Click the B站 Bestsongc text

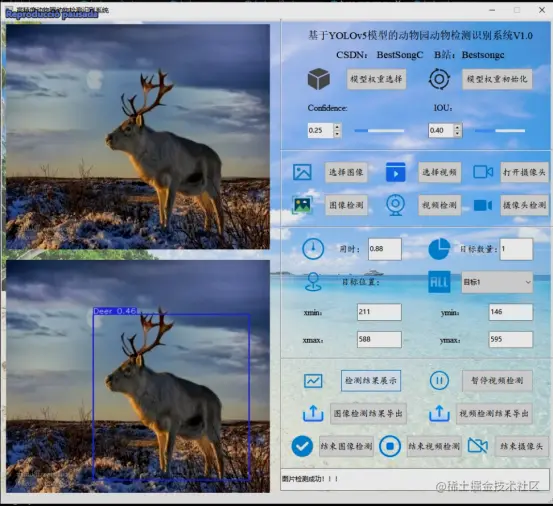tap(469, 55)
